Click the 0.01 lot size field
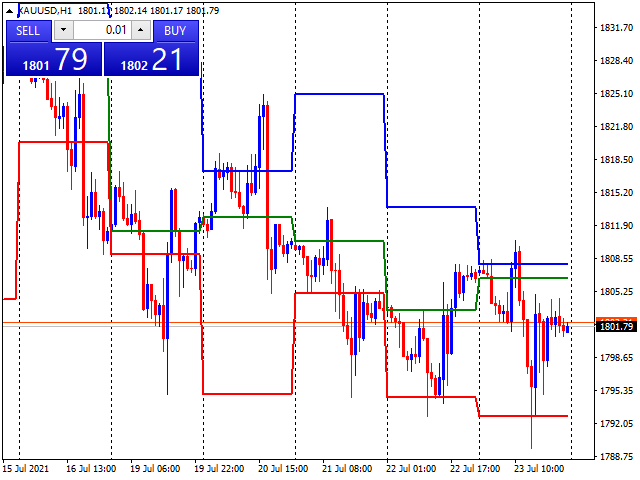640x480 pixels. (x=102, y=30)
